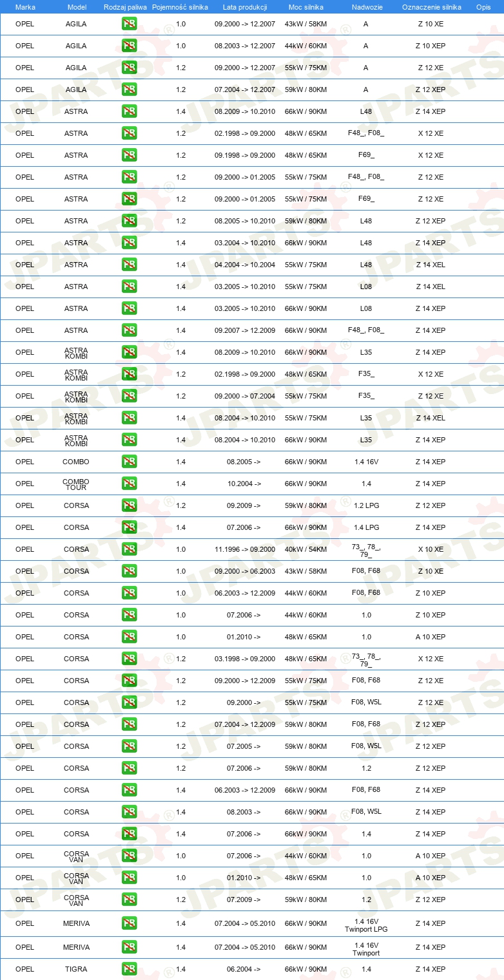The image size is (504, 980).
Task: Click the 40kW / 54KM power cell
Action: click(x=306, y=549)
